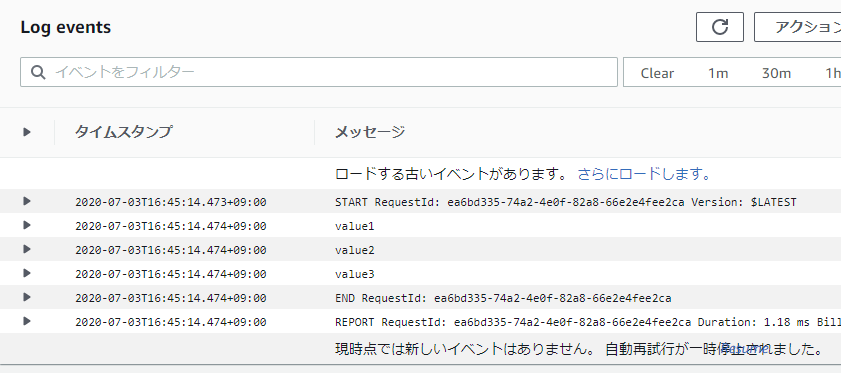Click the timestamp in the value1 row
This screenshot has height=373, width=841.
[171, 226]
